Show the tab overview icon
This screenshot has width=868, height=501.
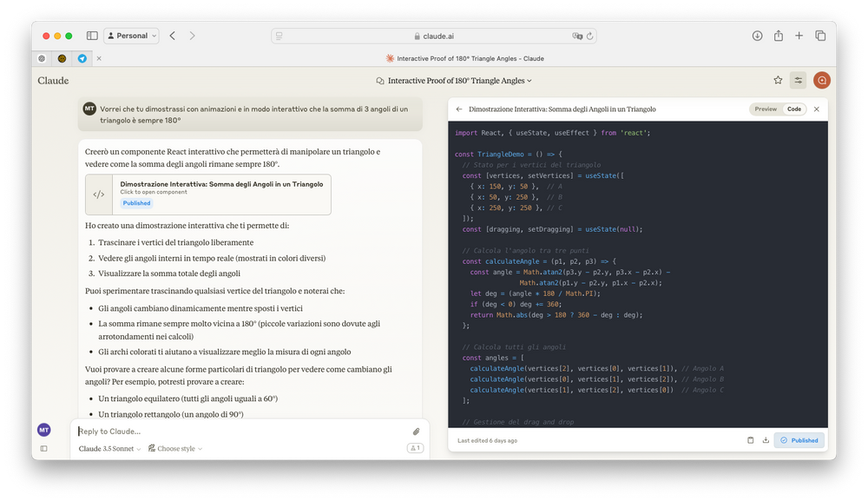click(820, 36)
